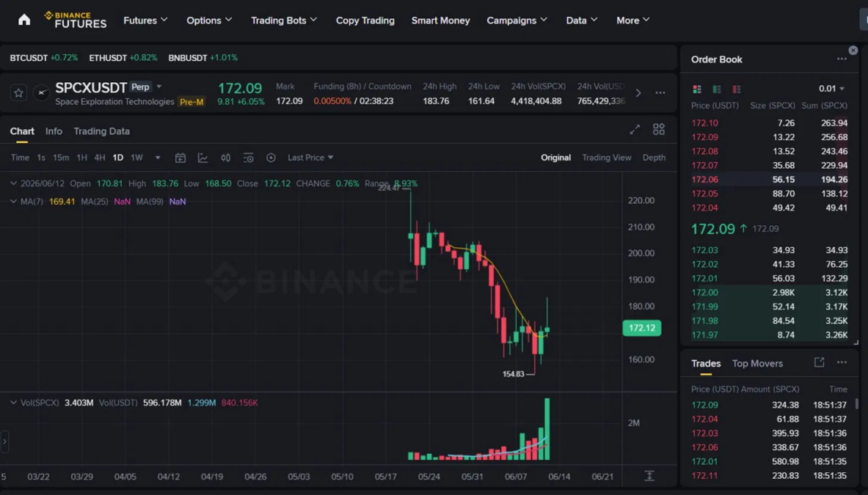This screenshot has width=868, height=495.
Task: Select the 1H interval
Action: [82, 158]
